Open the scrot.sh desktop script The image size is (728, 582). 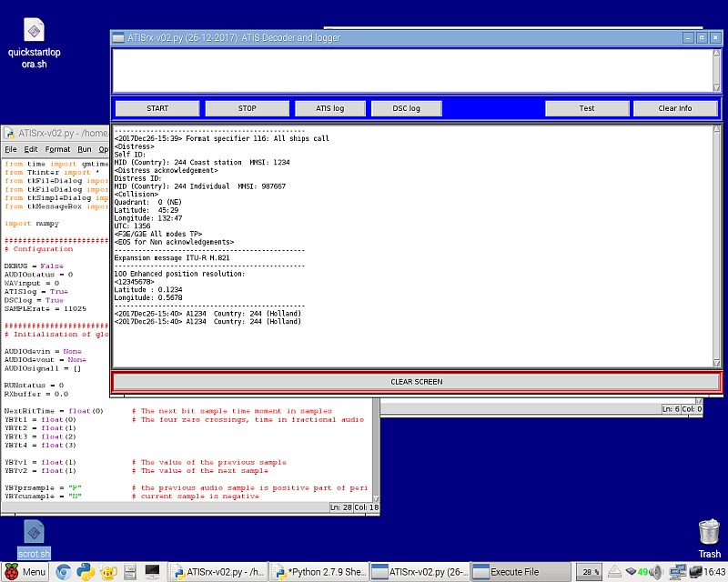click(x=34, y=532)
